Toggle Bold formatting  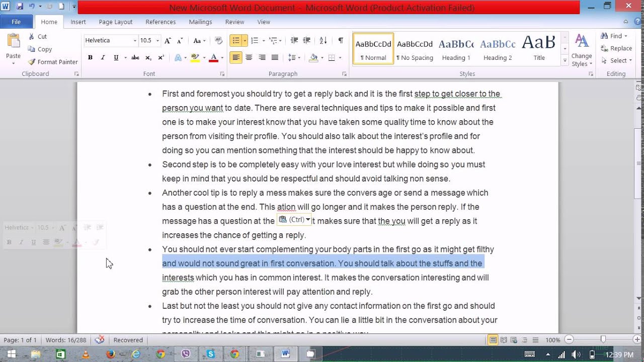coord(90,58)
